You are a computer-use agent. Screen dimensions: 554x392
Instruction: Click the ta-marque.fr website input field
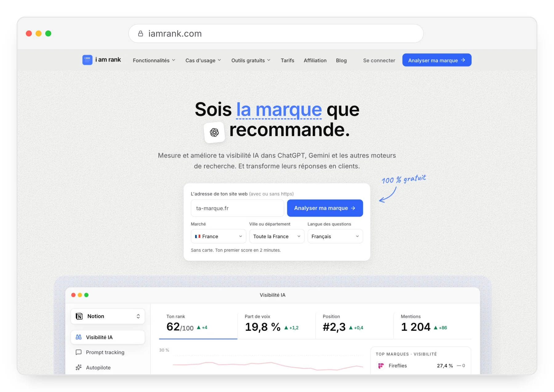pos(237,208)
